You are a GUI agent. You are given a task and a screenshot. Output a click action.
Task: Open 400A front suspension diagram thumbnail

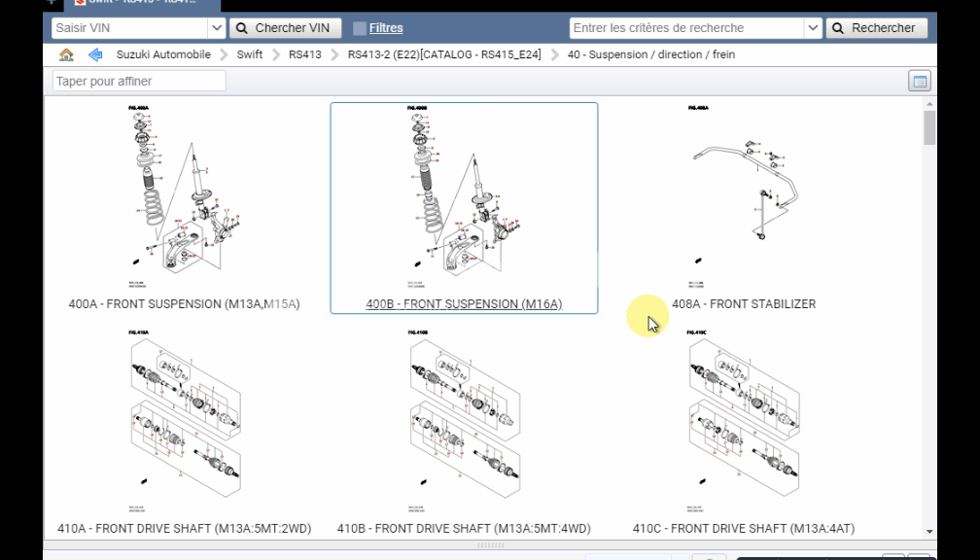185,196
